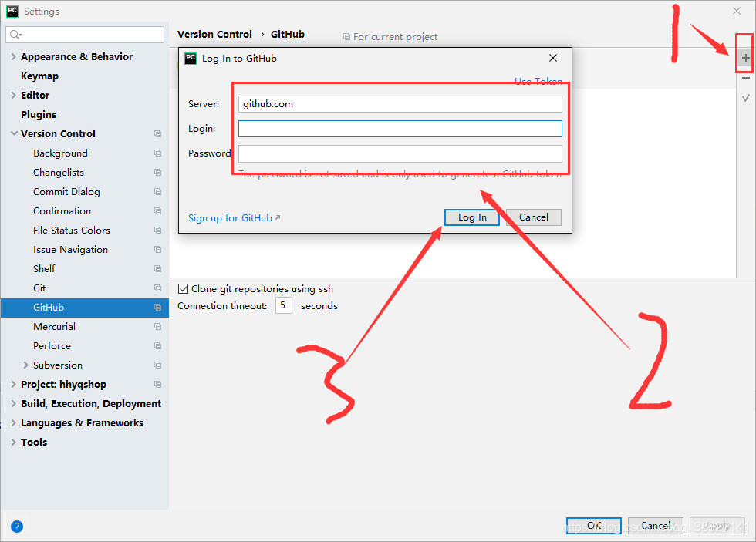Open the Plugins settings page

(x=39, y=115)
